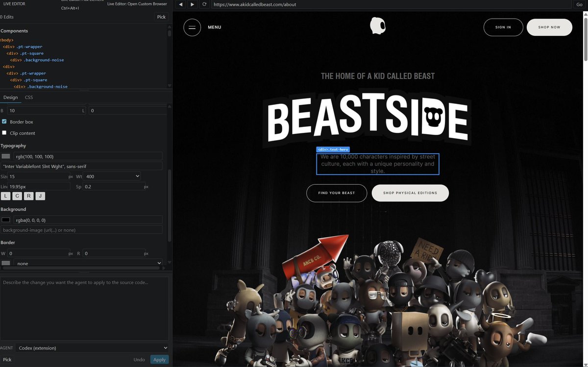
Task: Edit the rgb(100, 100, 100) color field
Action: [88, 156]
